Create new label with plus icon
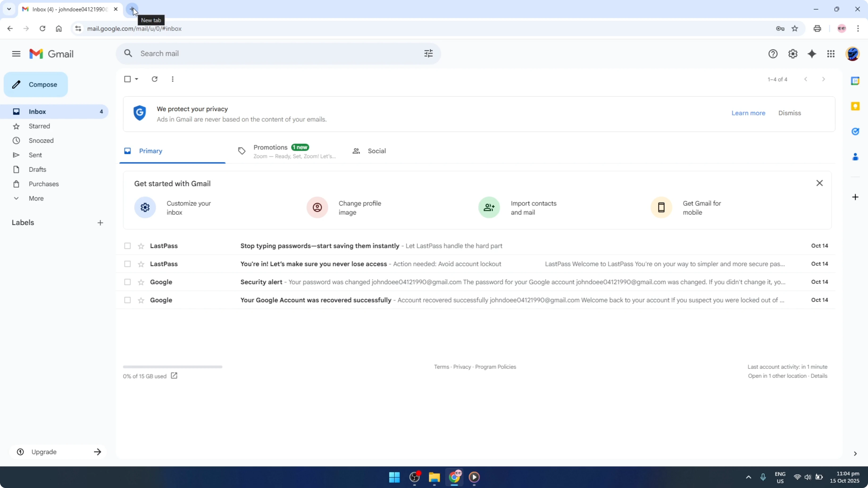This screenshot has width=868, height=488. [x=100, y=223]
